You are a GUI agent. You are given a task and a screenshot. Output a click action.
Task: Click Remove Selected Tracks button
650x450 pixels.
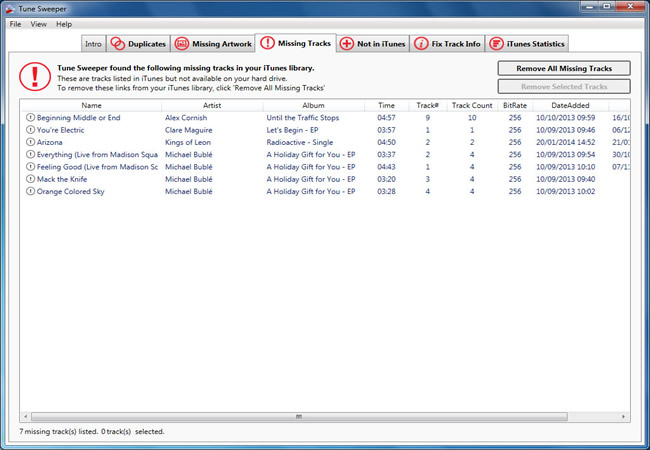(564, 87)
